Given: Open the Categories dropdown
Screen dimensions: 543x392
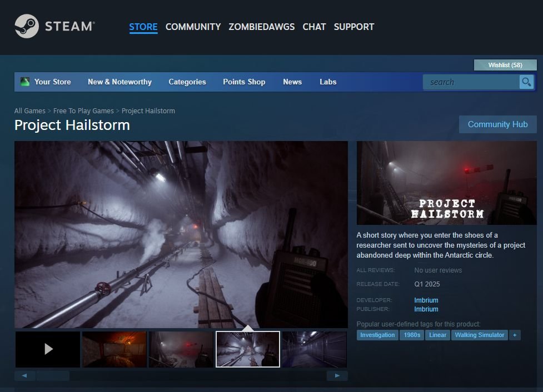Looking at the screenshot, I should [x=187, y=82].
